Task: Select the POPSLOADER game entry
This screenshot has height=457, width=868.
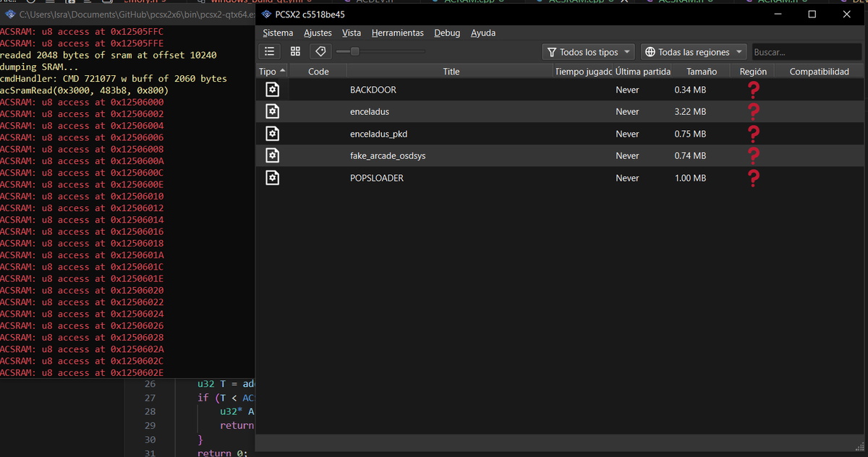Action: pos(561,178)
